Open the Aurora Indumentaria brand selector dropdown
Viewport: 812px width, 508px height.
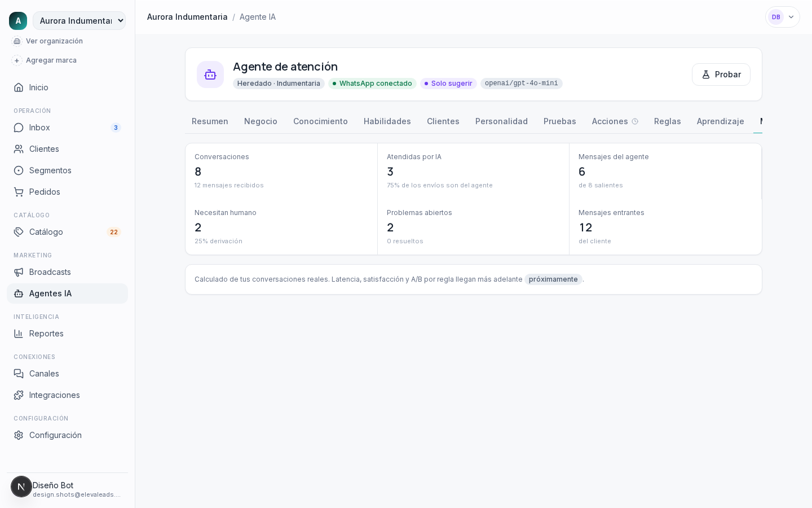(x=79, y=21)
